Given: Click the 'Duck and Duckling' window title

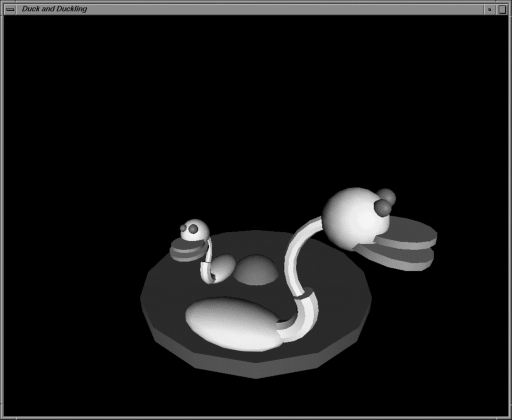Looking at the screenshot, I should click(x=54, y=9).
